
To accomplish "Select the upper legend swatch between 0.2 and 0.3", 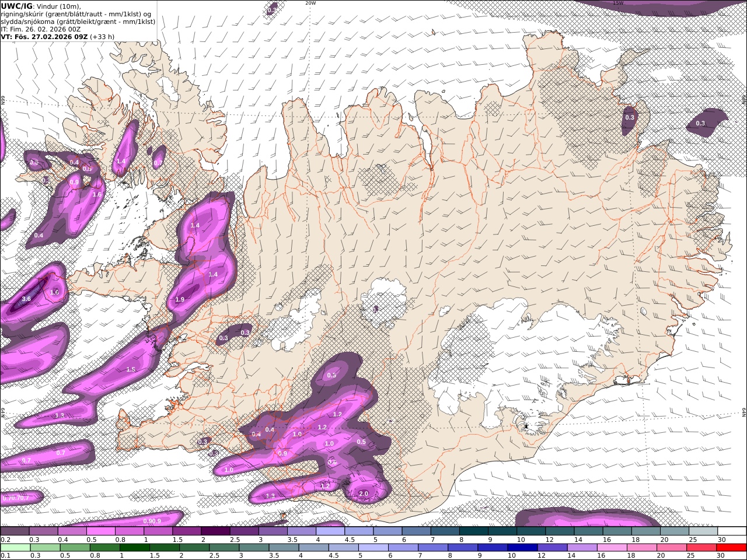I will 15,531.
